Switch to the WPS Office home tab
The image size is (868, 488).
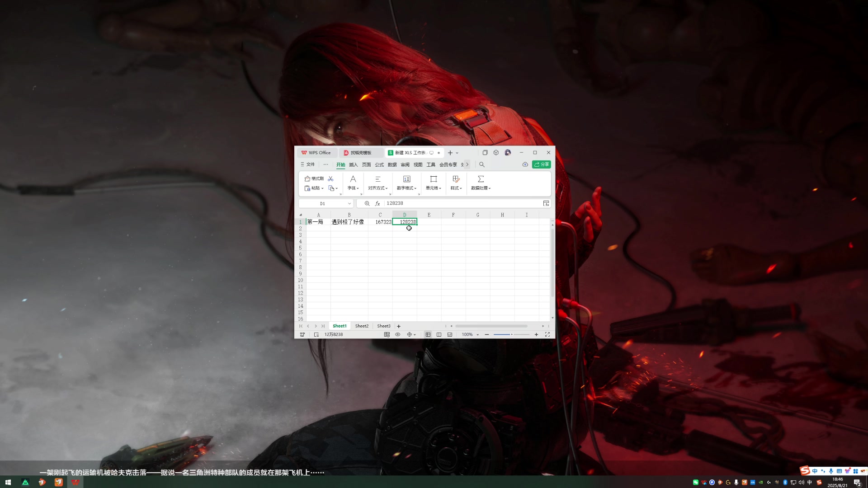(316, 153)
